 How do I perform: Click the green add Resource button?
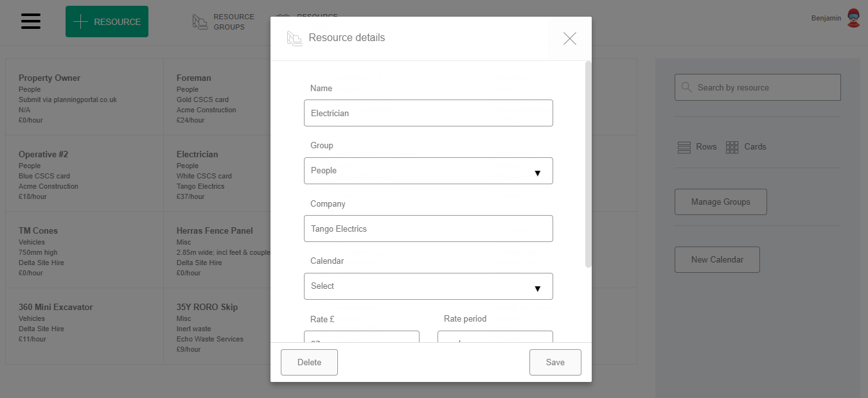pyautogui.click(x=107, y=22)
